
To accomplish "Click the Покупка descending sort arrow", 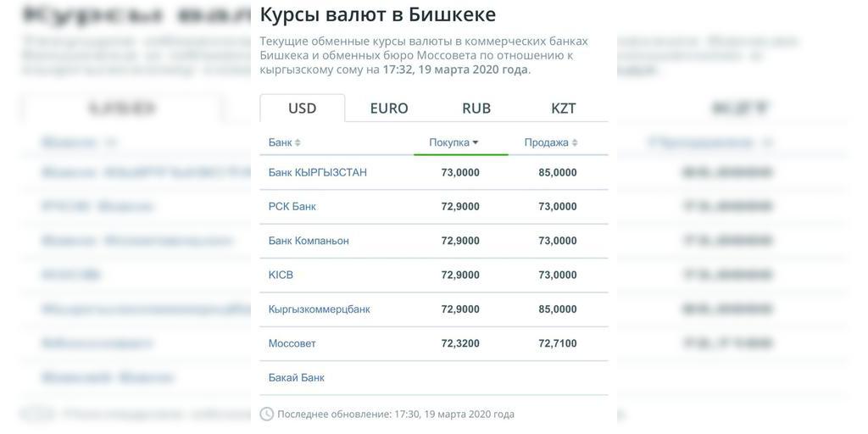I will (x=475, y=142).
